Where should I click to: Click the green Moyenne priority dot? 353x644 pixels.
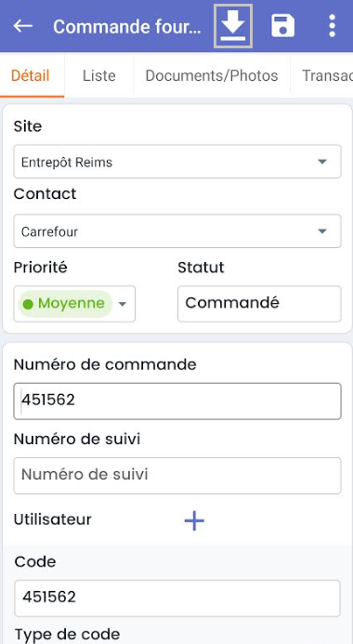click(x=28, y=304)
